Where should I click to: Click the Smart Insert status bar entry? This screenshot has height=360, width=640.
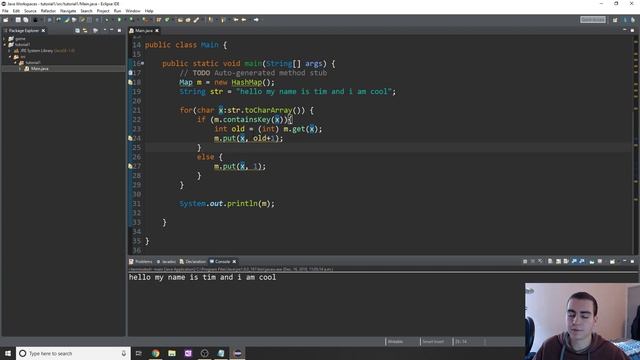point(433,341)
